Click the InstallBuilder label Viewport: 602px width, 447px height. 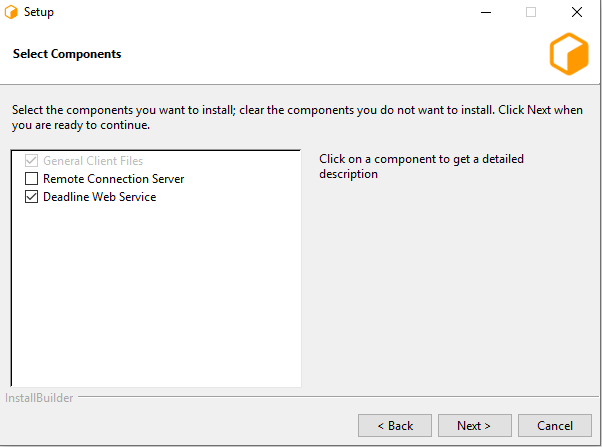point(38,399)
